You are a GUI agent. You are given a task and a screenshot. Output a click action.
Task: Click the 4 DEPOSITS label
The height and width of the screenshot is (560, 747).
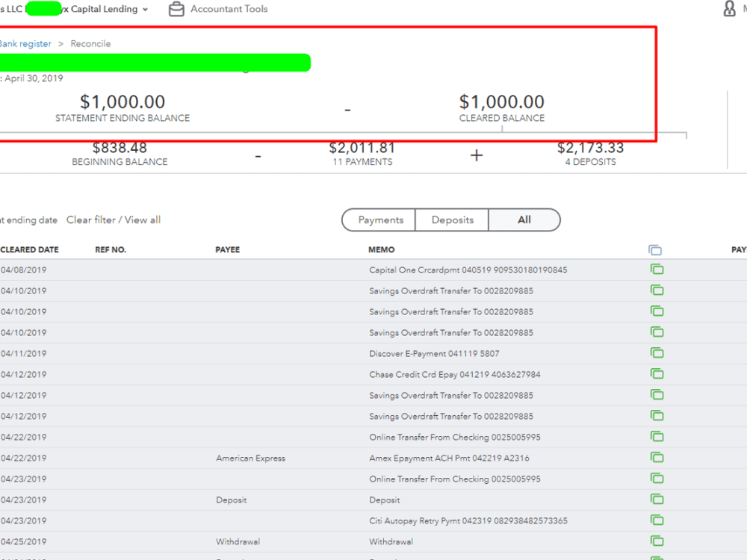[x=590, y=162]
